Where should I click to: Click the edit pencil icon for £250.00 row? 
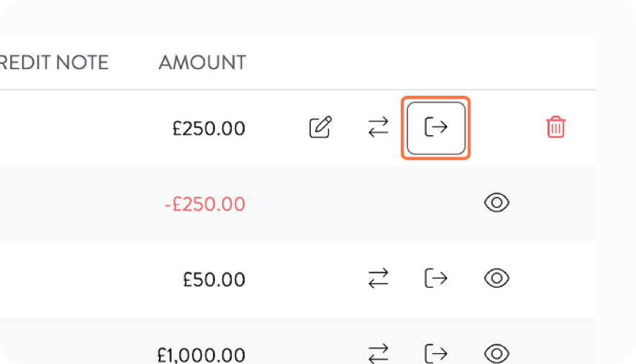320,128
